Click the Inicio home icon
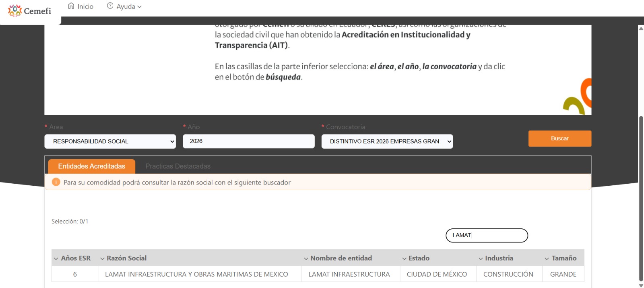Screen dimensions: 644x288 pyautogui.click(x=71, y=6)
